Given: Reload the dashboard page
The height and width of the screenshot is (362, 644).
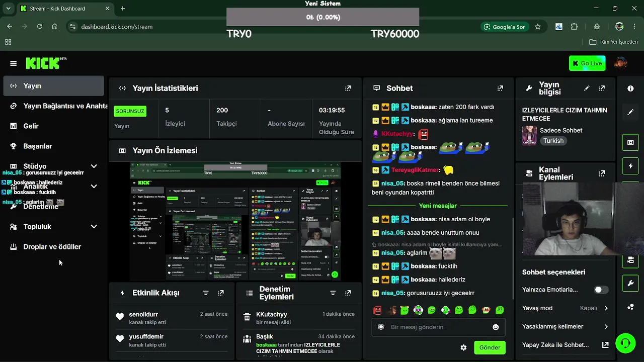Looking at the screenshot, I should point(40,27).
